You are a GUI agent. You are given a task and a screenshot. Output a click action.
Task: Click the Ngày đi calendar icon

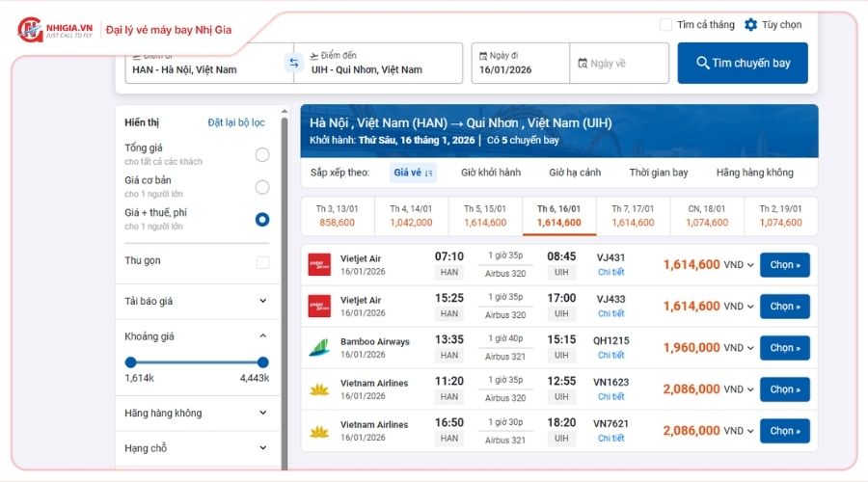483,56
